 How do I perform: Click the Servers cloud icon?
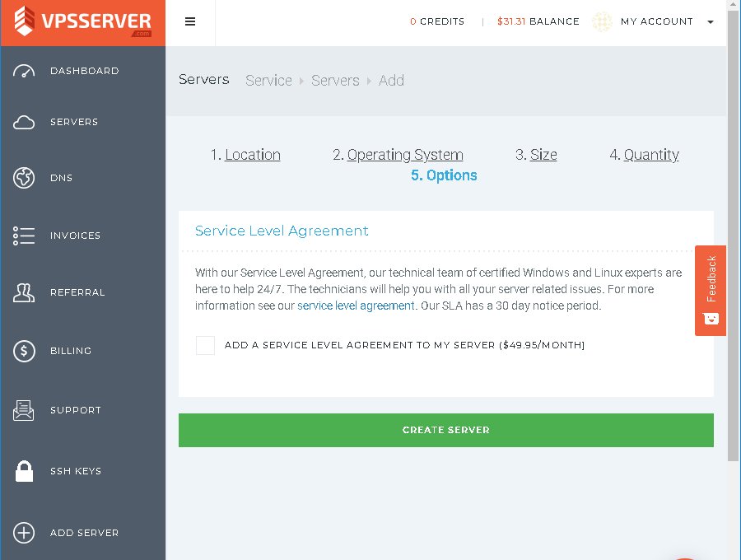(24, 122)
